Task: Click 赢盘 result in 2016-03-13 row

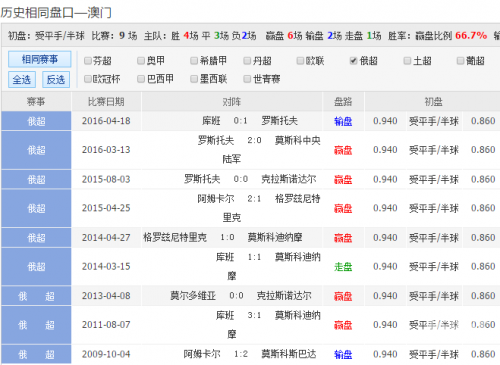Action: [x=343, y=150]
